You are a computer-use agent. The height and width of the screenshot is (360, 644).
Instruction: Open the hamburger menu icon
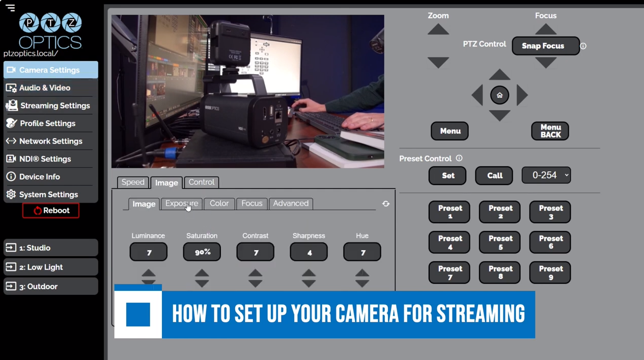(10, 8)
